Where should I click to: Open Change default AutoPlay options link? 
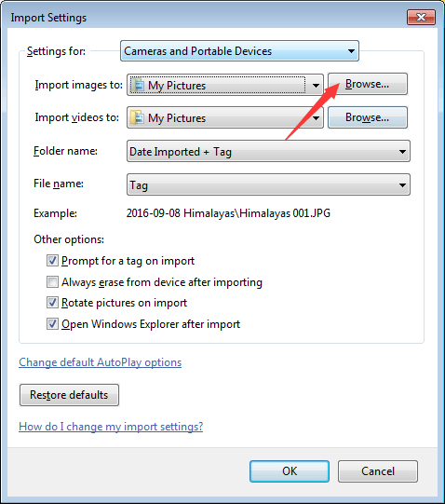(100, 362)
